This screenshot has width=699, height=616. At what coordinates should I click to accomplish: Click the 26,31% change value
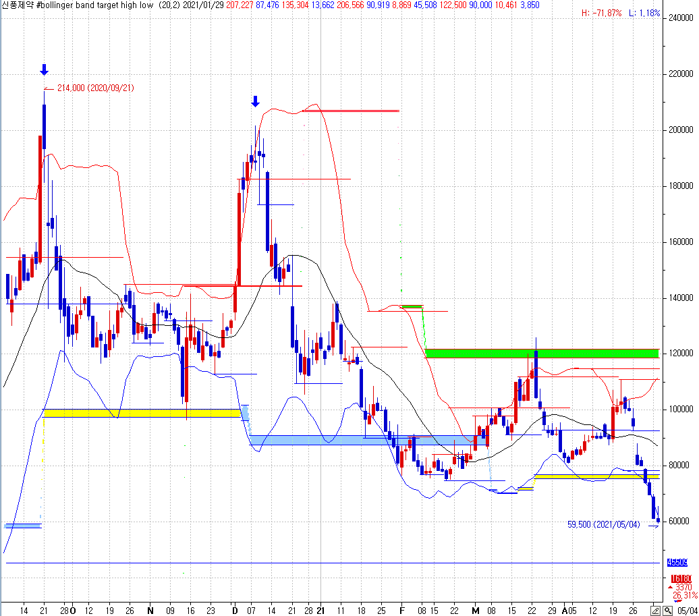686,596
